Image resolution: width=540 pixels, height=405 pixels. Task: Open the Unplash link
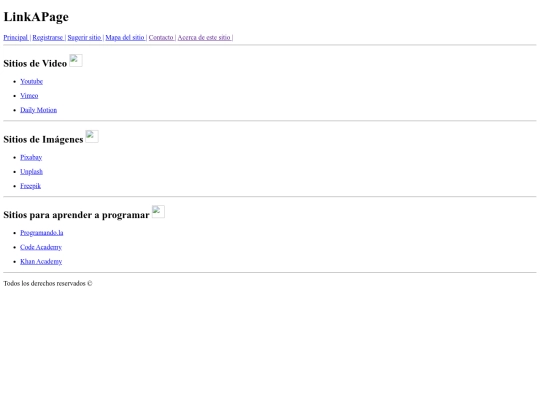31,172
